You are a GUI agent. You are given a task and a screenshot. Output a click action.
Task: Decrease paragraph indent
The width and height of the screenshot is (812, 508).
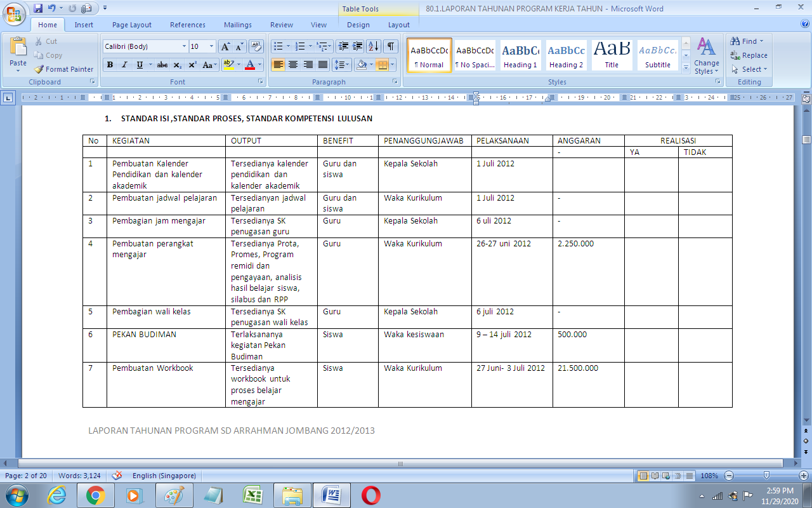[x=344, y=46]
